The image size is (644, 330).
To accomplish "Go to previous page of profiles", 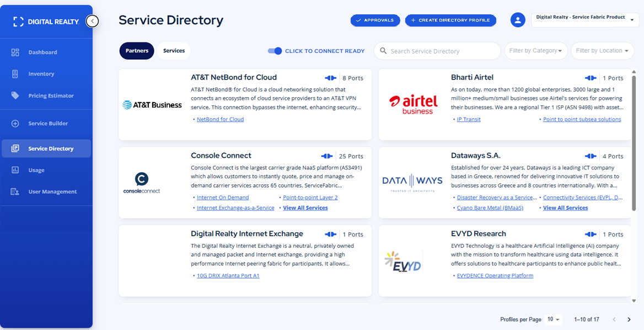I will [614, 320].
